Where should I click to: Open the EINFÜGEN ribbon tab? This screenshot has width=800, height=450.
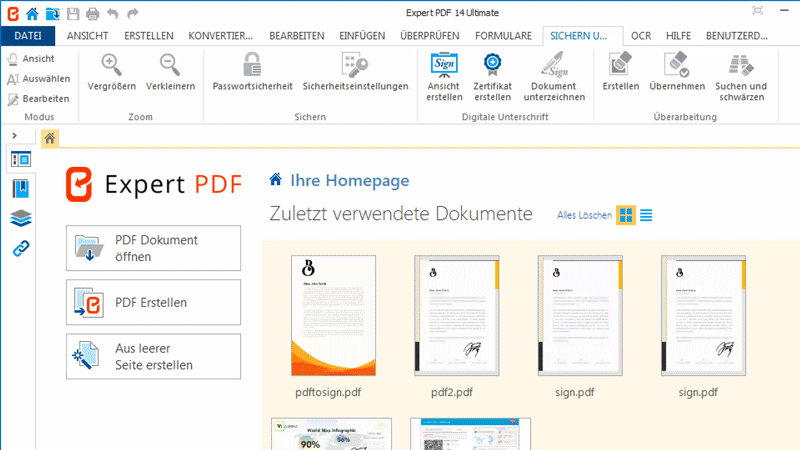coord(362,36)
